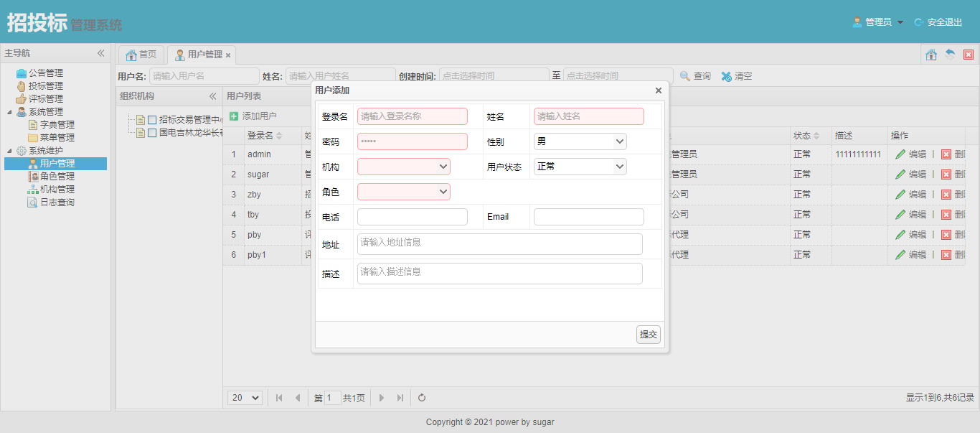Switch to the 首页 tab
Viewport: 980px width, 433px height.
[141, 55]
